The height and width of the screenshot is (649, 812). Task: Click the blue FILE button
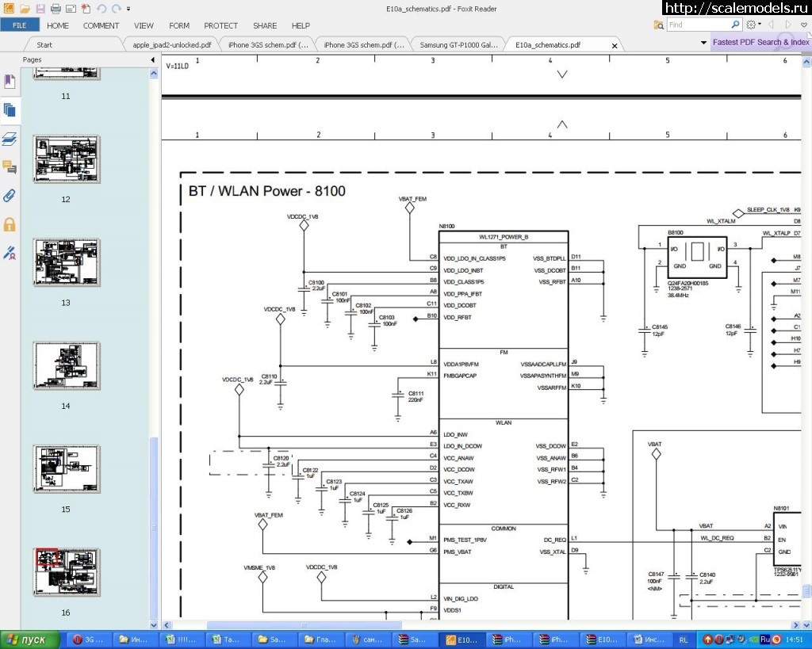(x=19, y=25)
